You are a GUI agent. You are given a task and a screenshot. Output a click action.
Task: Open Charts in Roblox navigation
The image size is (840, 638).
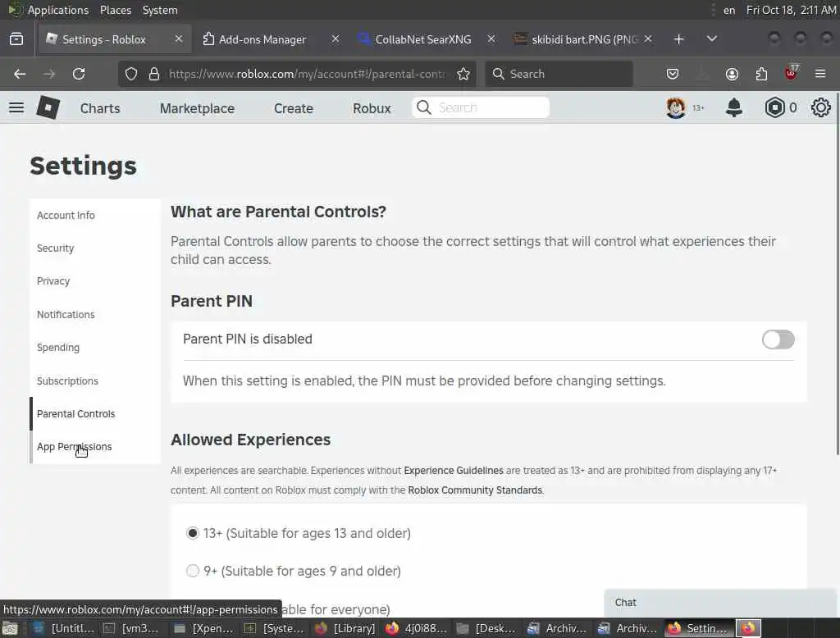coord(100,108)
